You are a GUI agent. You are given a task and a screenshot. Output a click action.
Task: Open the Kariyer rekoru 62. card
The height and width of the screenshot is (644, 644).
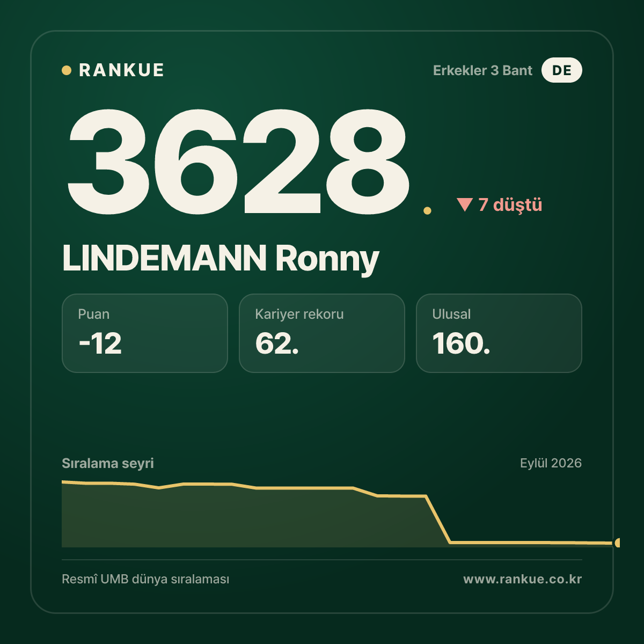point(322,333)
